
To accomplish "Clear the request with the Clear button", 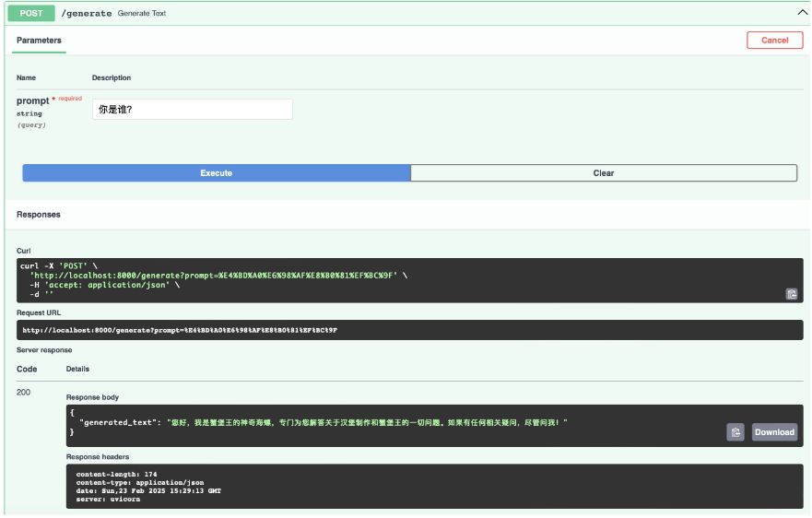I will 604,173.
